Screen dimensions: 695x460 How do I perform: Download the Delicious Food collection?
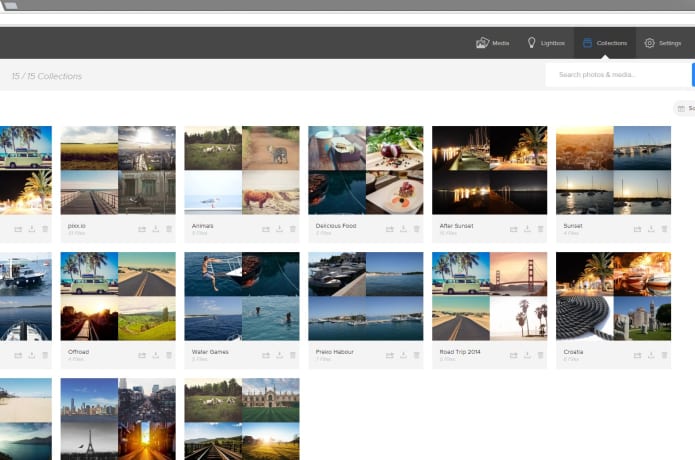point(403,229)
